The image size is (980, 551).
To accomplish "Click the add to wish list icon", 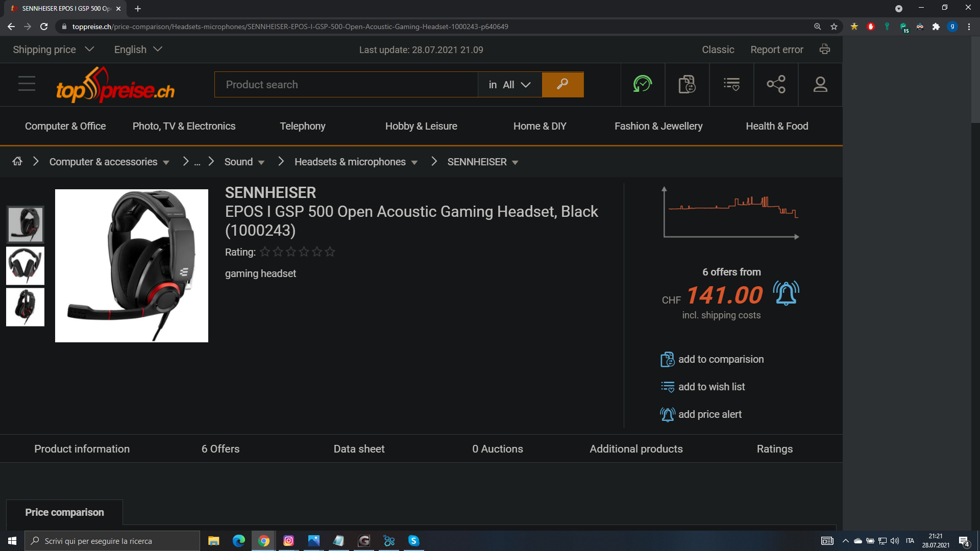I will [x=668, y=387].
